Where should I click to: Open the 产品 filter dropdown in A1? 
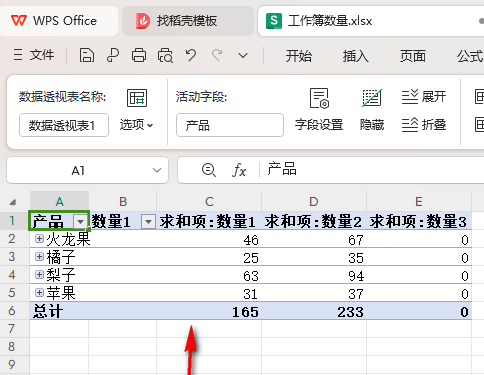[x=80, y=221]
